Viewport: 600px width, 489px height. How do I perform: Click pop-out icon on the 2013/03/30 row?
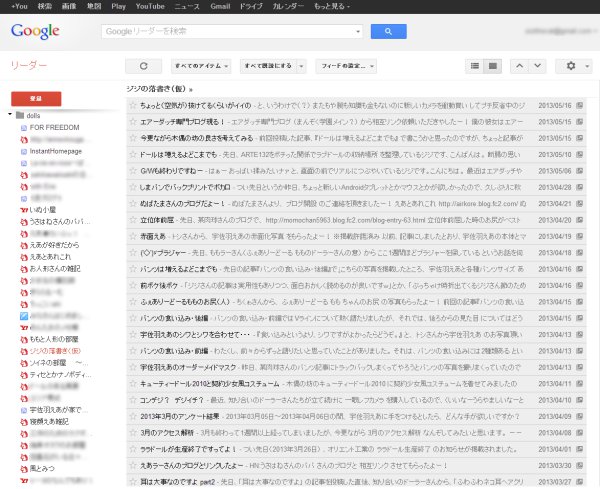(x=579, y=466)
